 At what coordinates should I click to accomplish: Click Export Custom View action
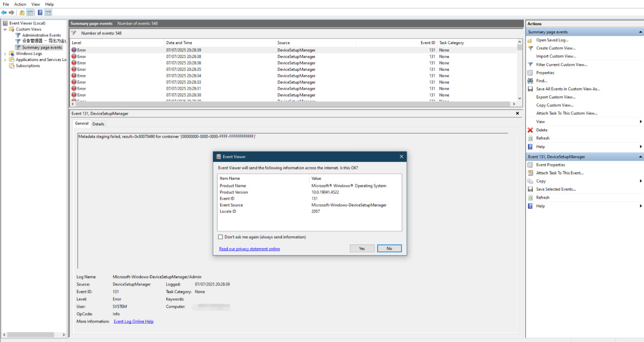pos(556,97)
